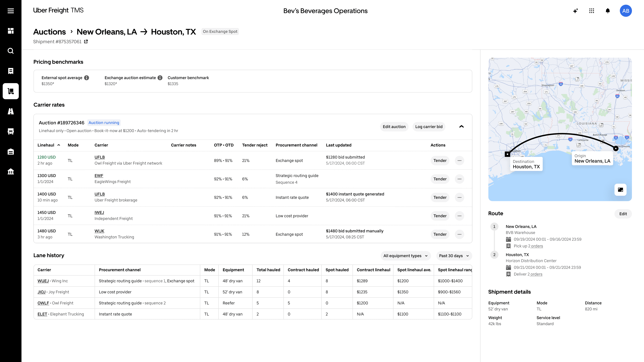The image size is (644, 362).
Task: Open the hamburger menu in sidebar
Action: 11,11
